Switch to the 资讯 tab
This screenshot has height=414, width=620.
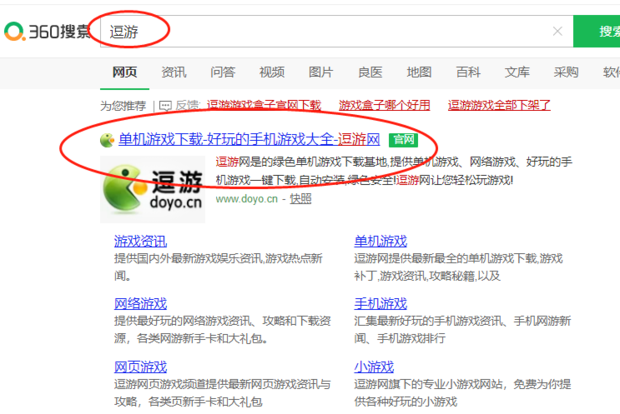(174, 72)
